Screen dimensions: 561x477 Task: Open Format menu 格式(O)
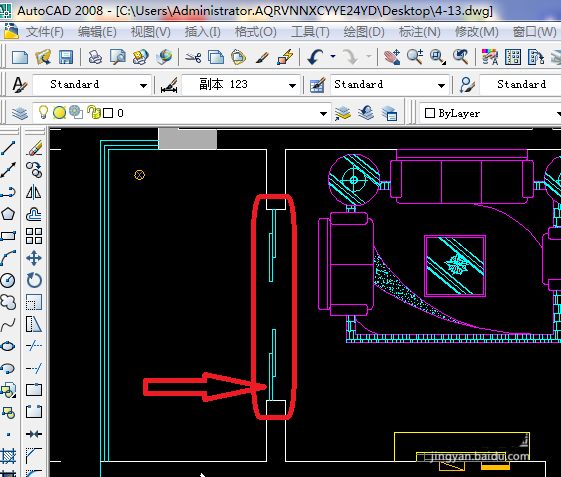click(255, 32)
